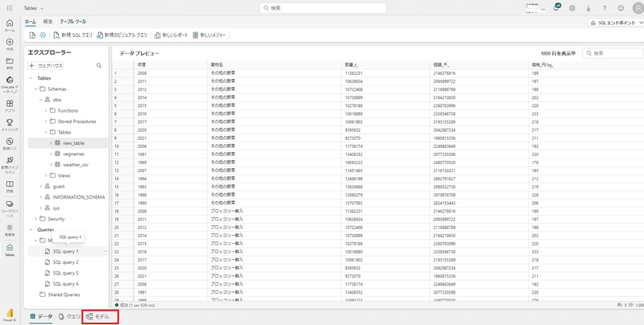Open the Create icon in sidebar
This screenshot has width=644, height=325.
tap(10, 44)
